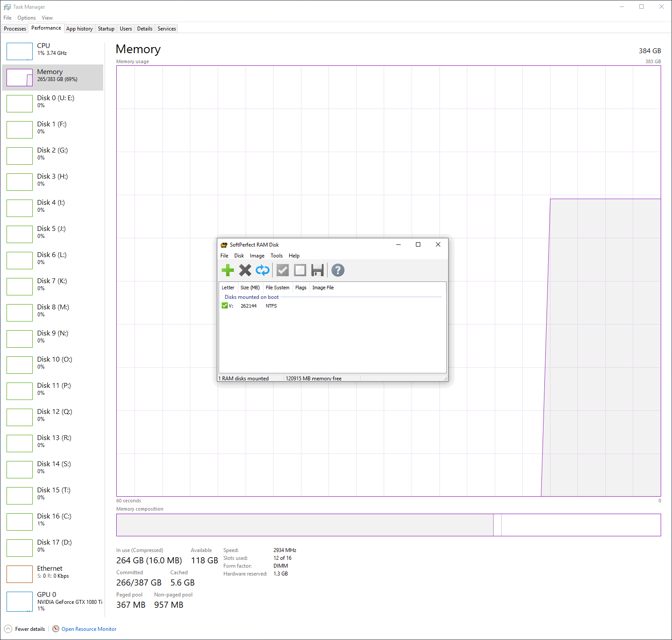
Task: Sort by File System column header
Action: click(277, 288)
